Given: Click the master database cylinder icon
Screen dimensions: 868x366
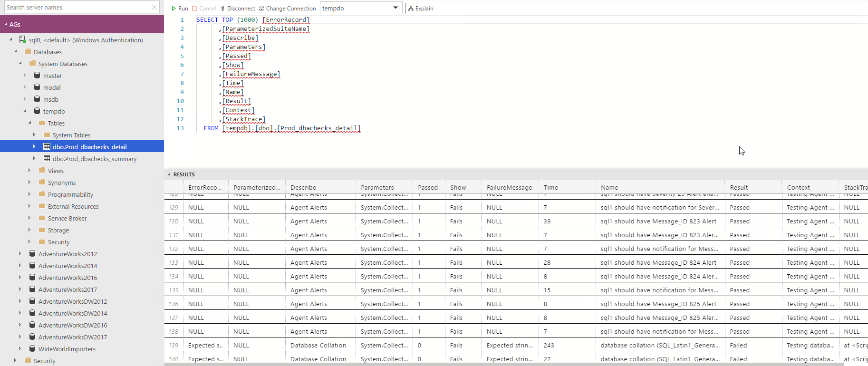Looking at the screenshot, I should point(37,75).
